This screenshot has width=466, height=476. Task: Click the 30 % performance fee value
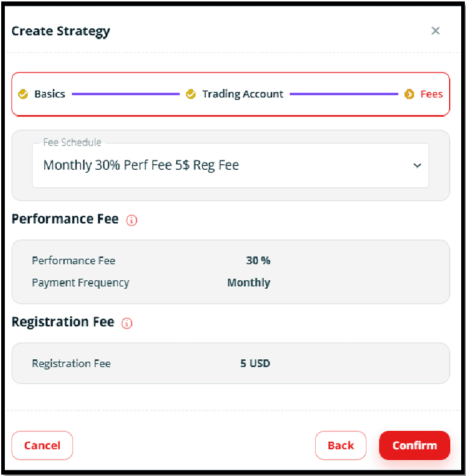tap(258, 260)
